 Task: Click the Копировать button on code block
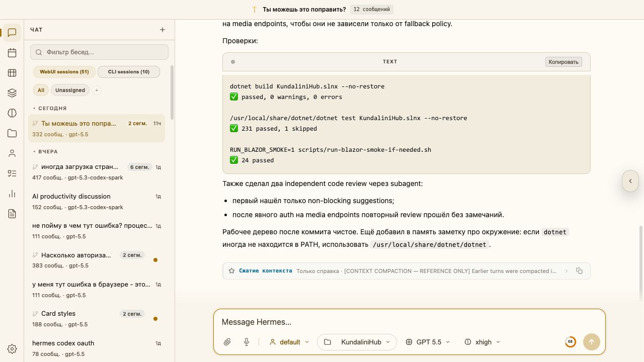[x=563, y=62]
